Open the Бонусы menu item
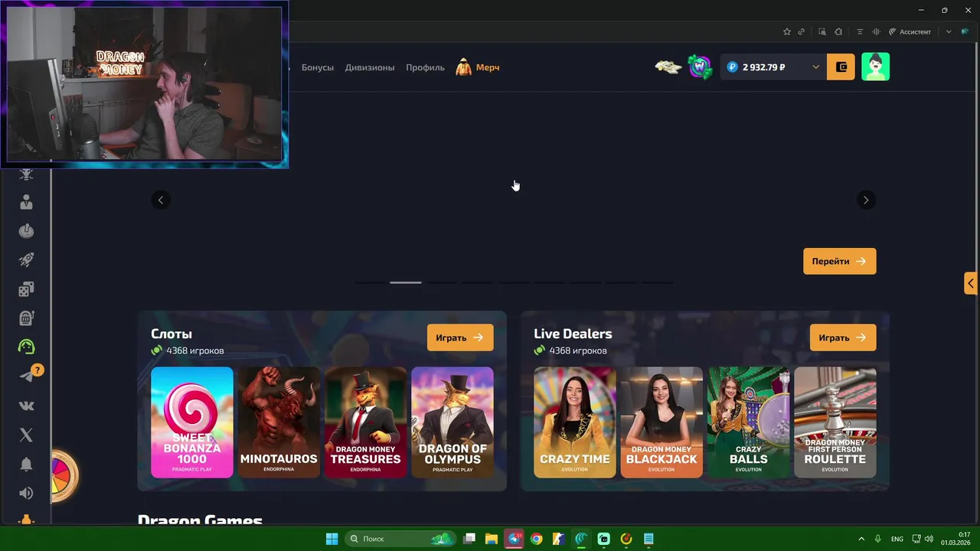The width and height of the screenshot is (980, 551). tap(318, 67)
